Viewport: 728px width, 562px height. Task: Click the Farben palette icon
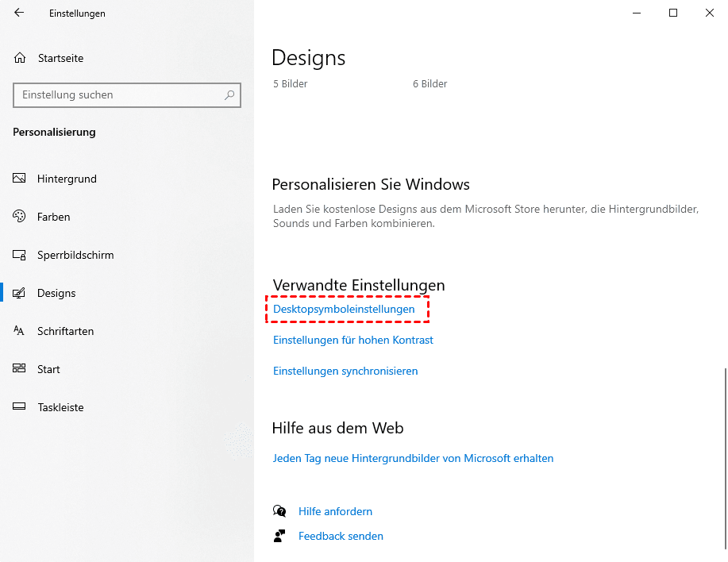point(20,217)
